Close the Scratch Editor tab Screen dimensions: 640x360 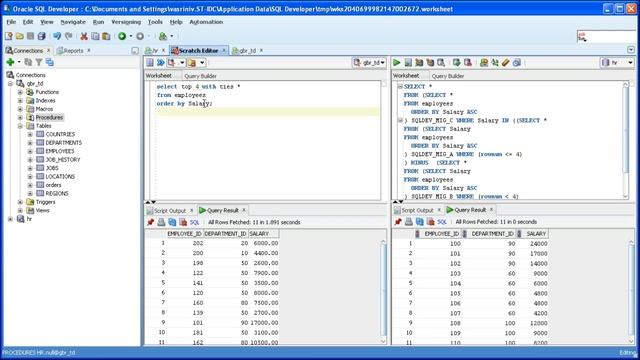[224, 50]
